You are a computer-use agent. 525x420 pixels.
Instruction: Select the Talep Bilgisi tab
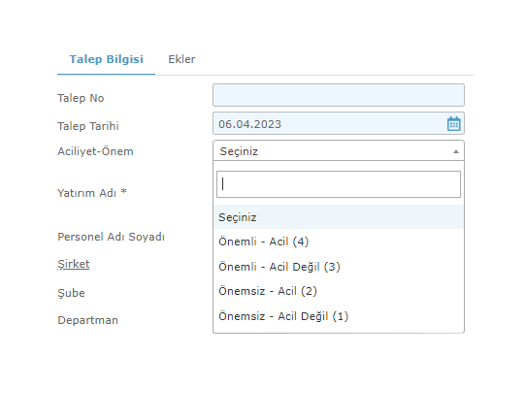pos(106,59)
